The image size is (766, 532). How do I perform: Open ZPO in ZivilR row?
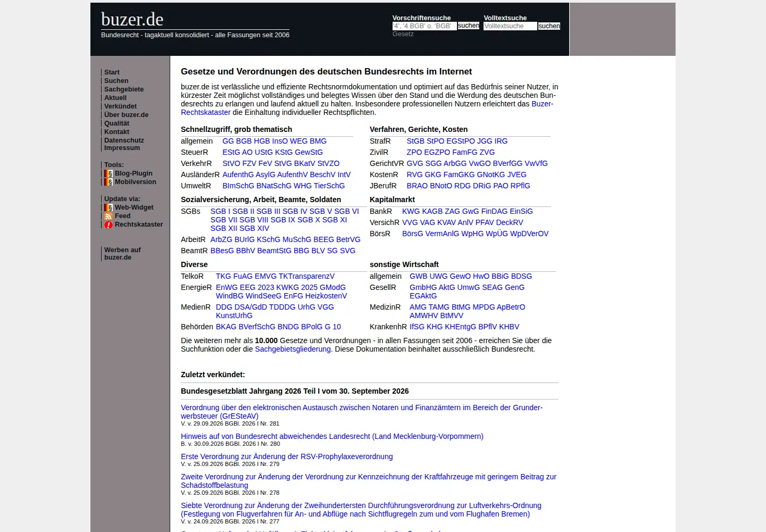(x=414, y=152)
